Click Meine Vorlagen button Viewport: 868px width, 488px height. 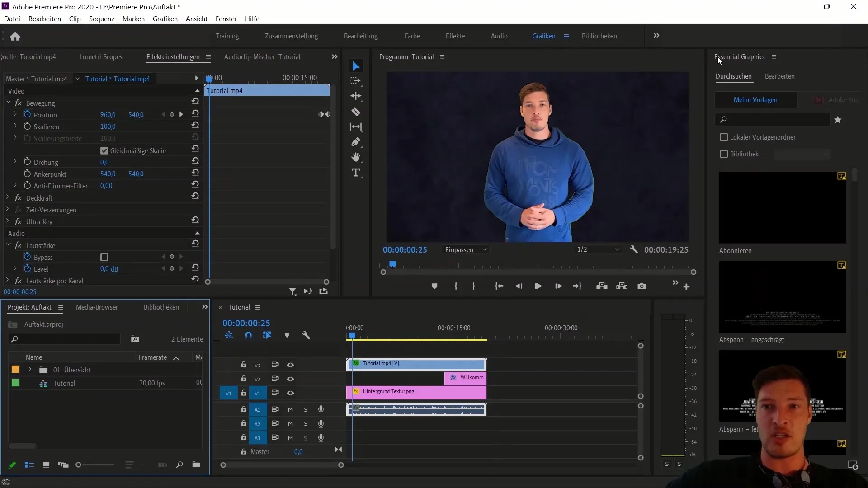(x=755, y=100)
